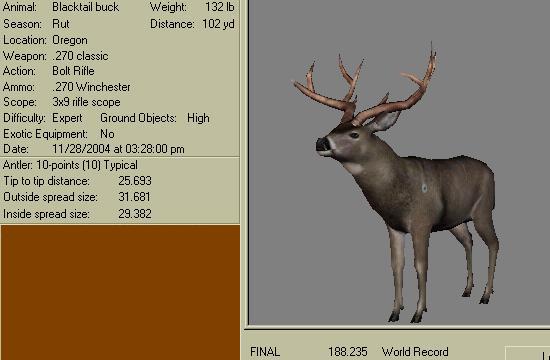This screenshot has width=550, height=360.
Task: Click the Blacktail buck animal name
Action: tap(85, 7)
